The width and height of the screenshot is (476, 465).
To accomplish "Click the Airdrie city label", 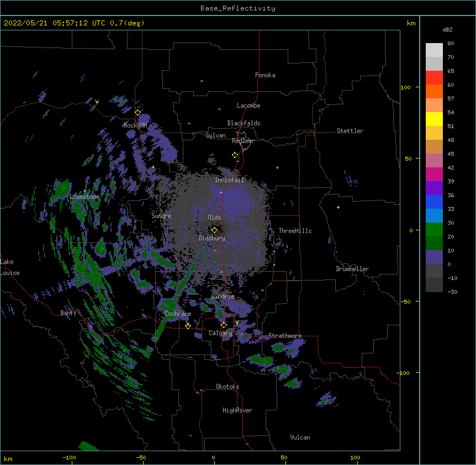I will point(223,297).
